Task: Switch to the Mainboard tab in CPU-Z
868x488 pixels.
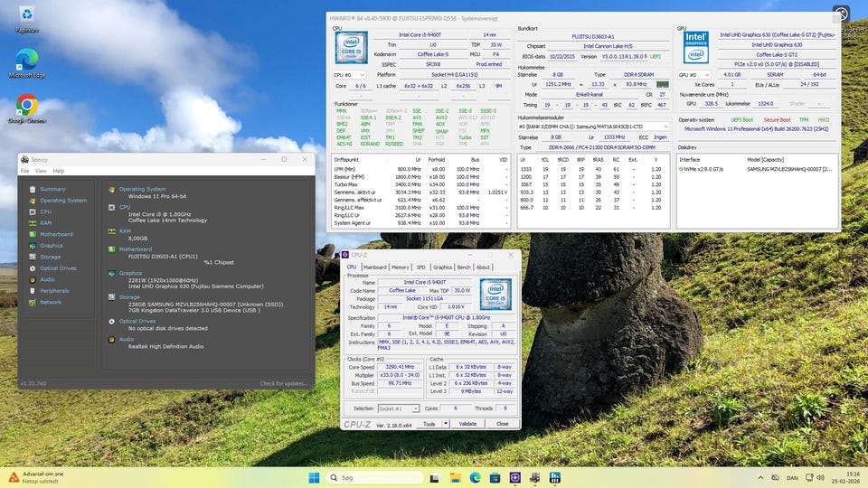Action: tap(374, 267)
